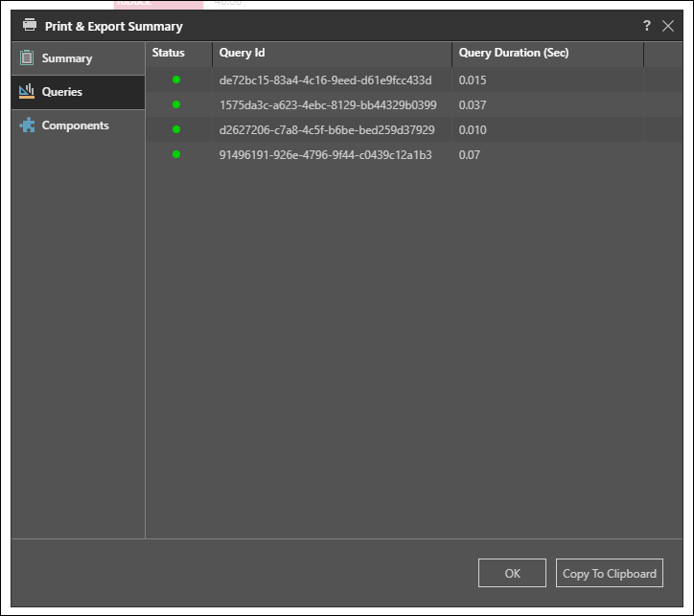Click Copy To Clipboard button
Viewport: 694px width, 616px height.
tap(610, 573)
